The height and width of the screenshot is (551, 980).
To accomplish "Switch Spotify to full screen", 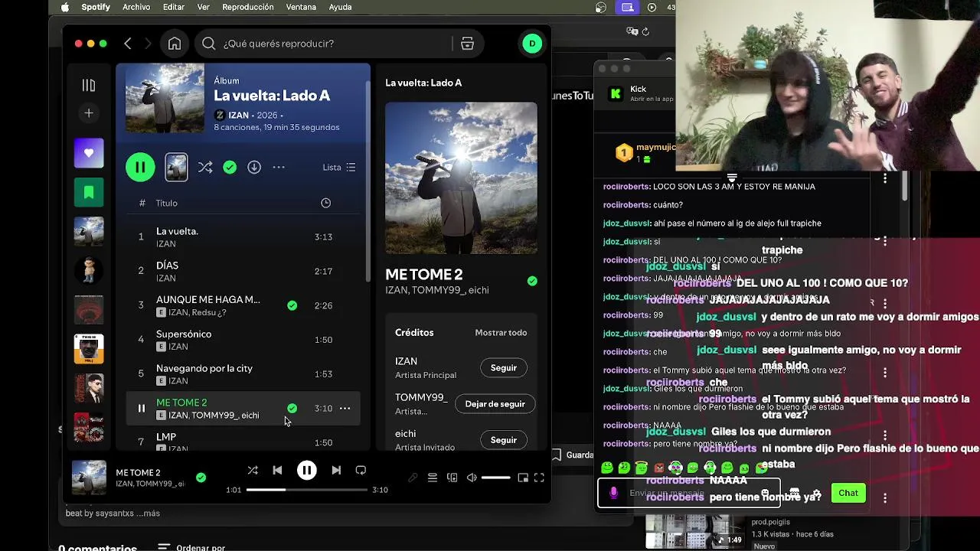I will coord(539,478).
